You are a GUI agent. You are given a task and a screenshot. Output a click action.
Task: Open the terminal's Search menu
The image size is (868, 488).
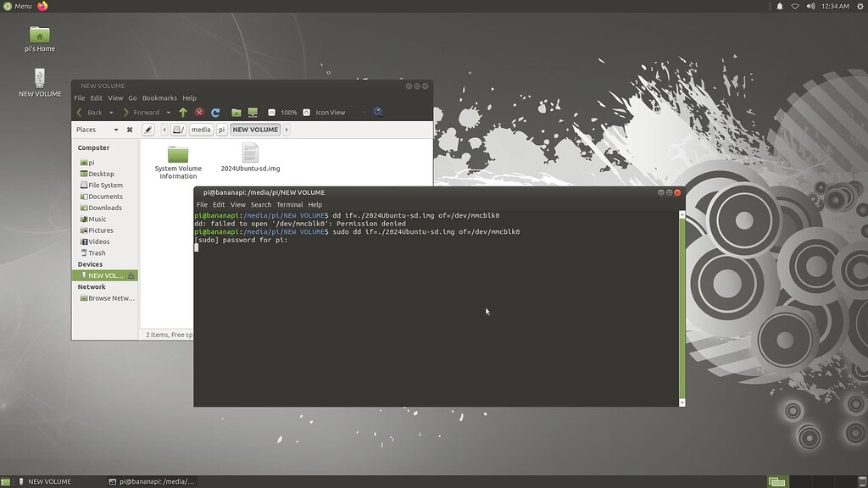(261, 204)
